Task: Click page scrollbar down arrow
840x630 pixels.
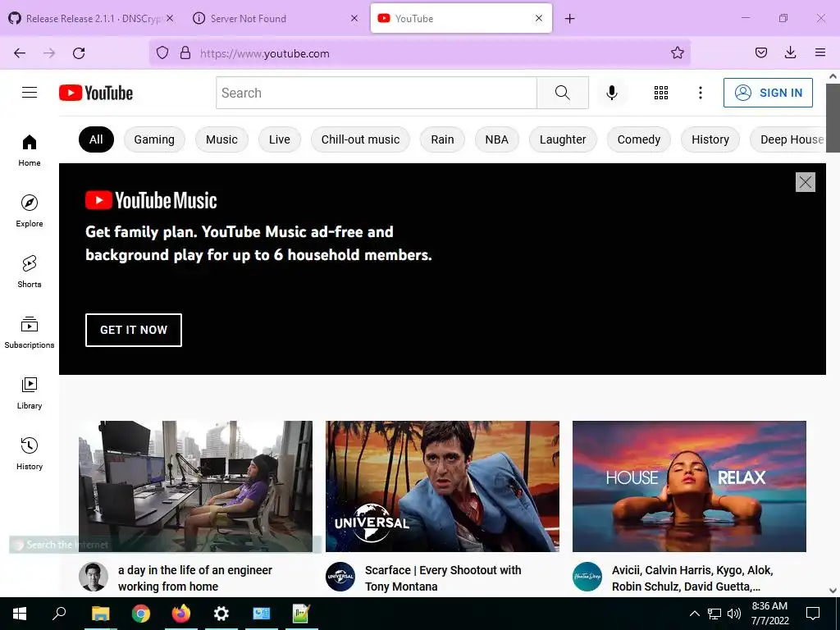Action: [833, 591]
